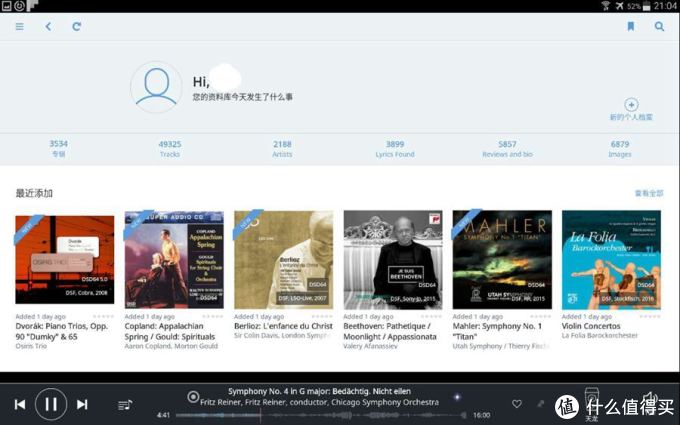Open Je Suis Beethoven album cover
The image size is (680, 425).
click(x=393, y=259)
